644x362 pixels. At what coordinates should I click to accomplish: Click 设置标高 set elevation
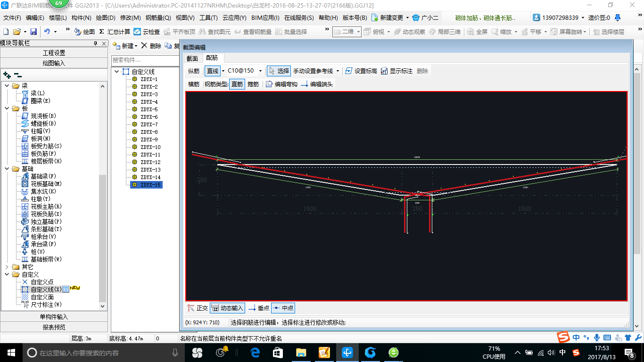point(361,71)
